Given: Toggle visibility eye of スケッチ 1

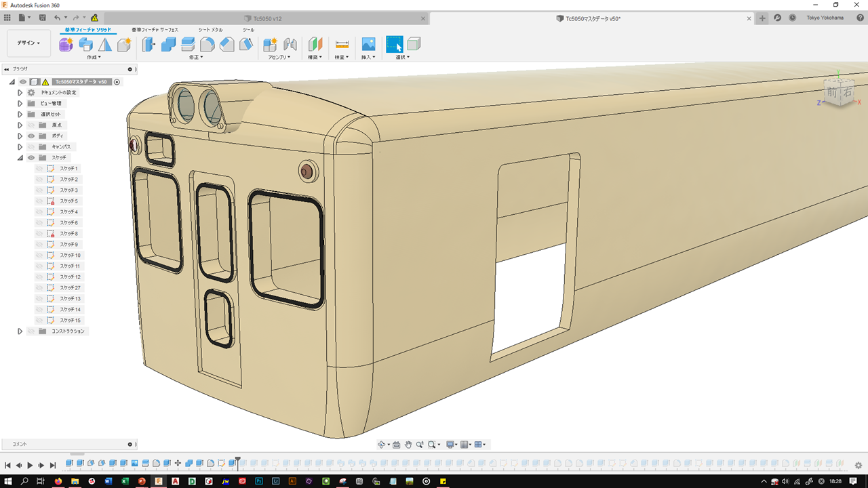Looking at the screenshot, I should [39, 168].
